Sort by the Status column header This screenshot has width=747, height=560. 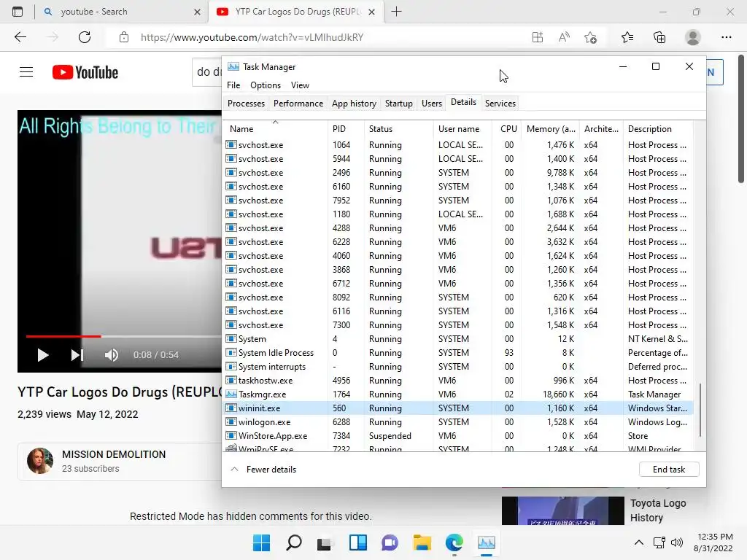point(399,128)
